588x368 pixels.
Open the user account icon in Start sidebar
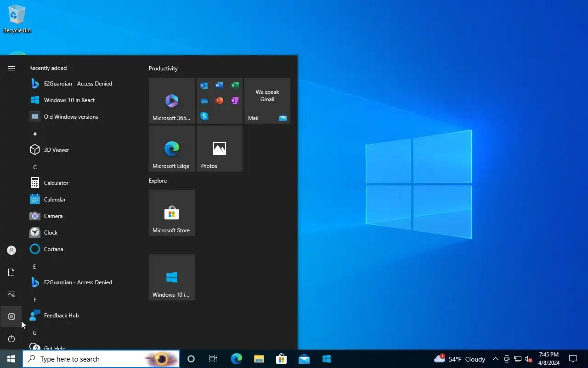[x=11, y=250]
